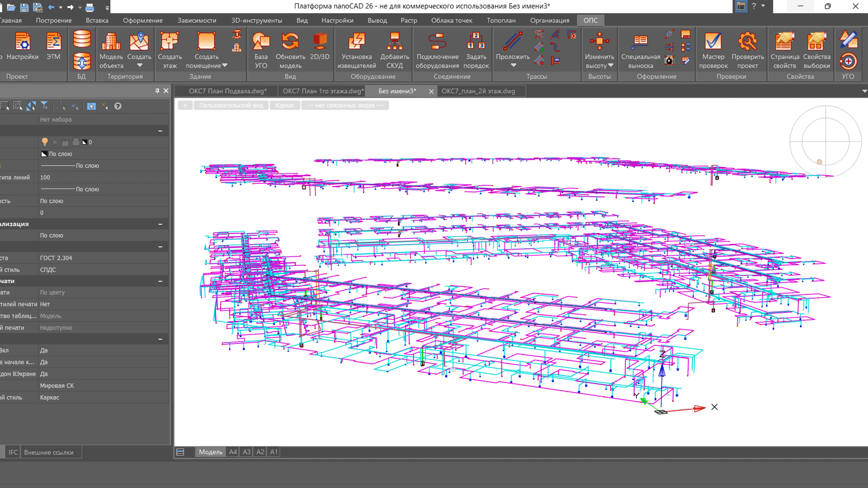This screenshot has height=488, width=868.
Task: Open Свойства выборки tool
Action: point(816,51)
